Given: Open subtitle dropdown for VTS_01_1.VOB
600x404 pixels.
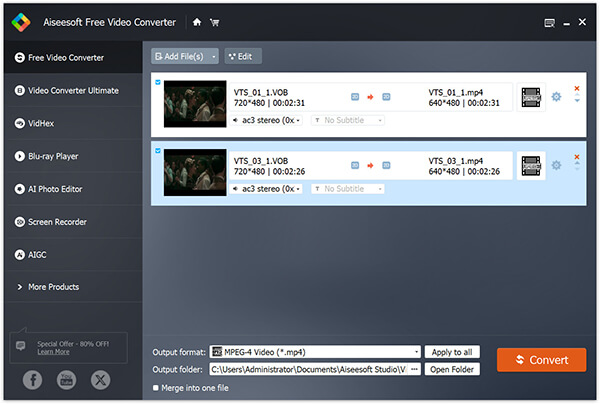Looking at the screenshot, I should pyautogui.click(x=348, y=120).
